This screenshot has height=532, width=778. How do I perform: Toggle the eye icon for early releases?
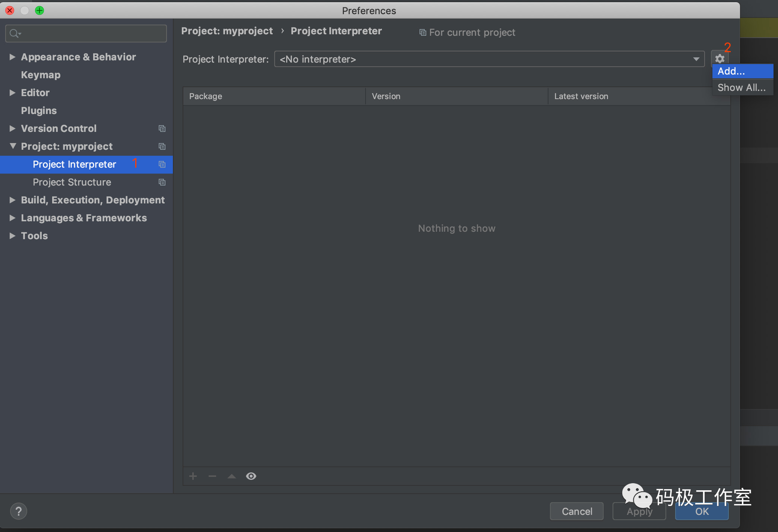(x=251, y=476)
